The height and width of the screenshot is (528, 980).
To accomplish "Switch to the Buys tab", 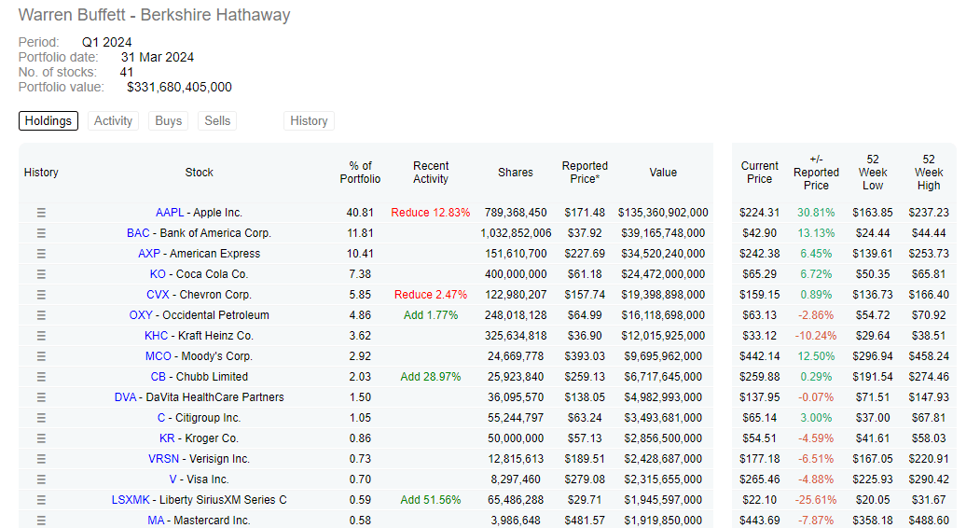I will 168,120.
